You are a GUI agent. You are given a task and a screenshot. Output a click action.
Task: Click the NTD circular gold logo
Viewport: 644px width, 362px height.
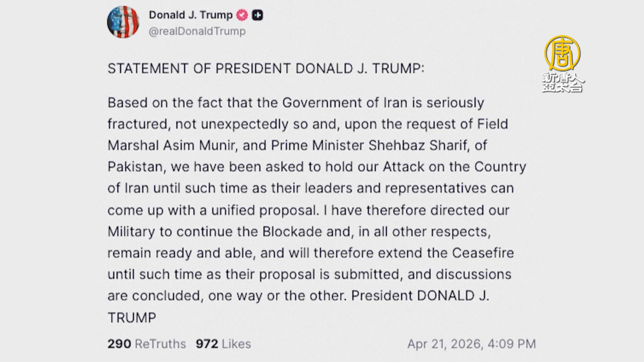pos(562,53)
